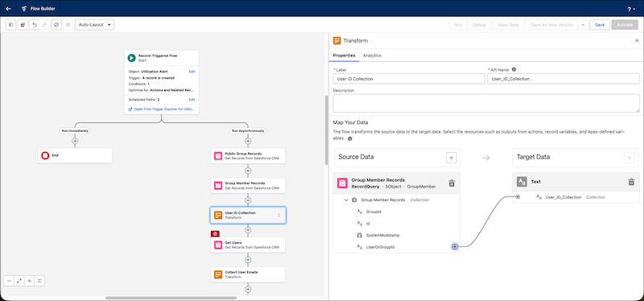
Task: Click the Label input field
Action: click(x=409, y=79)
